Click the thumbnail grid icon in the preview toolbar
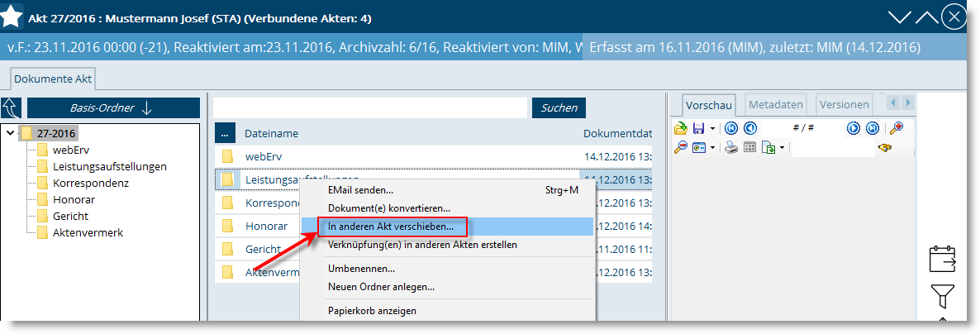Viewport: 980px width, 334px height. pyautogui.click(x=749, y=148)
